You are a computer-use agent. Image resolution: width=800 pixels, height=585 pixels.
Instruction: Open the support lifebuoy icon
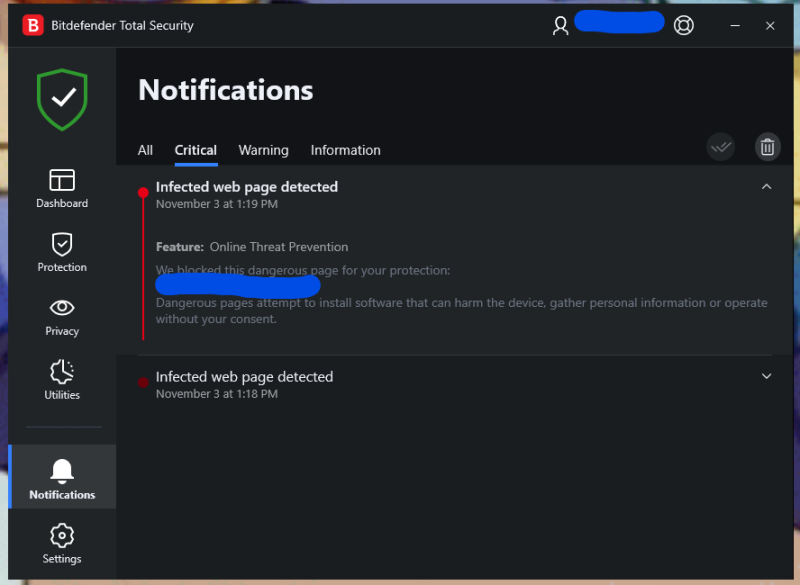683,25
